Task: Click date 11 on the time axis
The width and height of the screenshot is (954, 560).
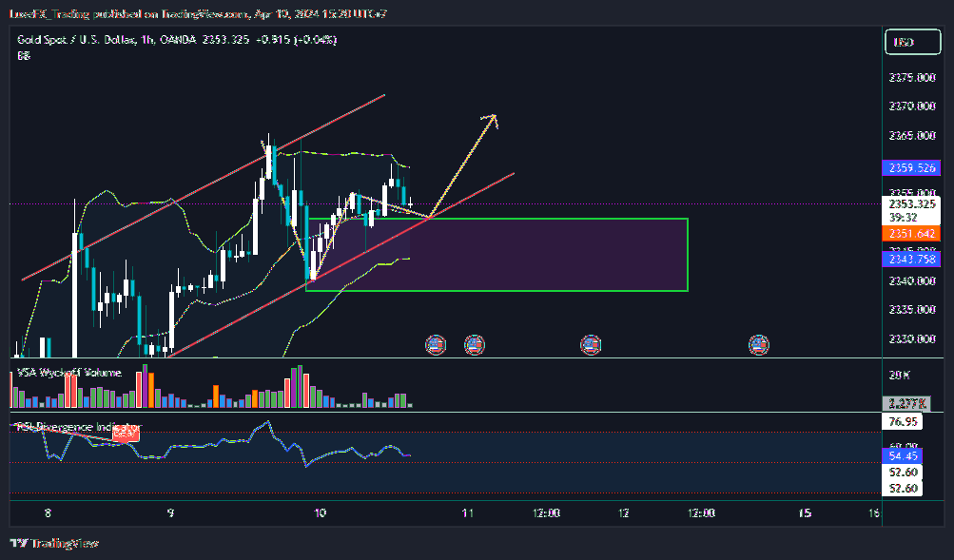Action: point(467,513)
